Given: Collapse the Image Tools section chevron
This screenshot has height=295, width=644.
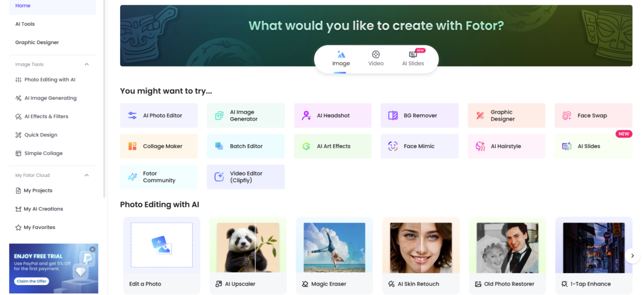Looking at the screenshot, I should click(86, 64).
